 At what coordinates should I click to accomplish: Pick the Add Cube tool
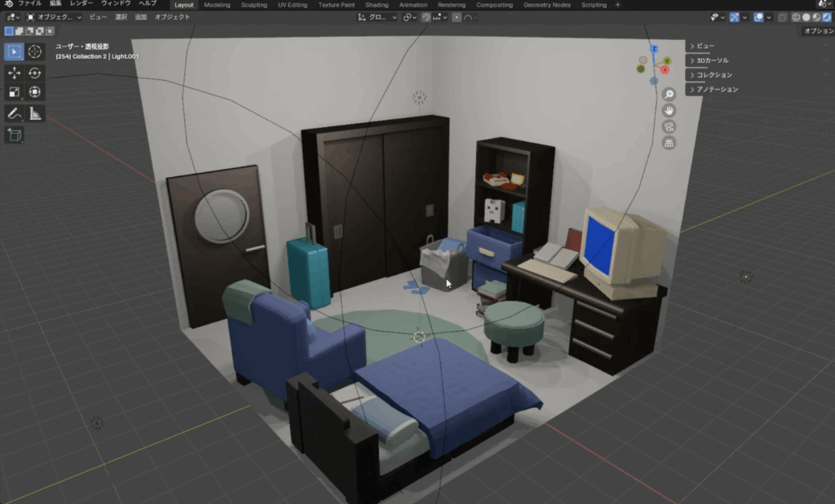[x=15, y=135]
